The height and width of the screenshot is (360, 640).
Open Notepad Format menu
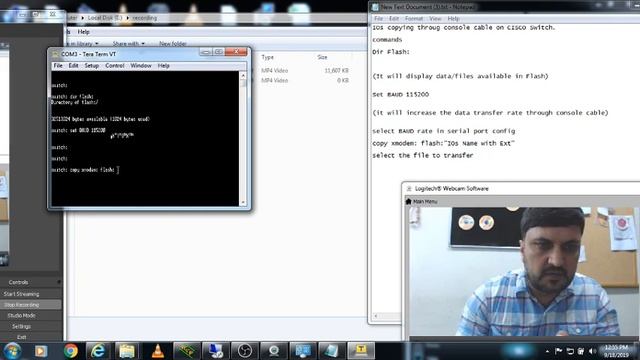pyautogui.click(x=414, y=19)
